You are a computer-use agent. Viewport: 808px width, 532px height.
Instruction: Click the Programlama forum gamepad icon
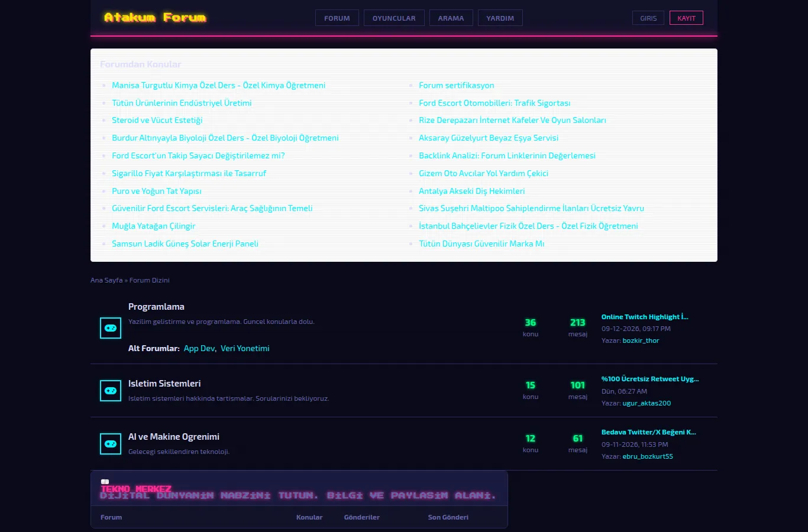pyautogui.click(x=111, y=328)
